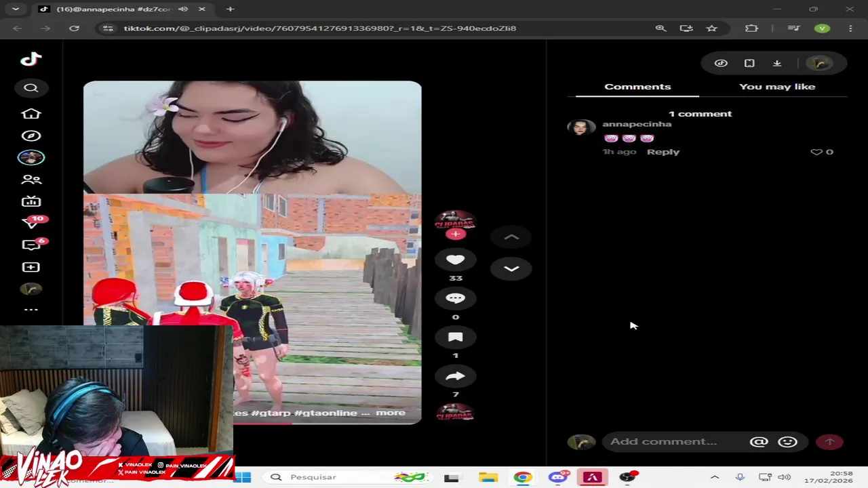Open Chrome's media control icon

click(794, 28)
